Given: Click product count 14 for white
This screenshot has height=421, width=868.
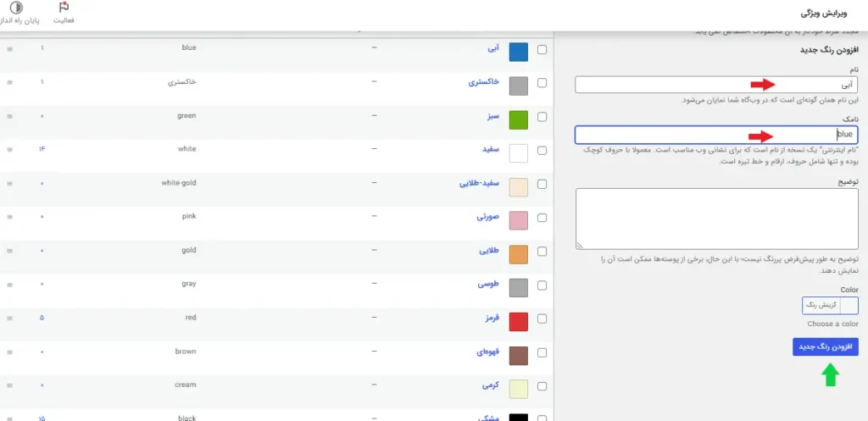Looking at the screenshot, I should click(x=42, y=150).
